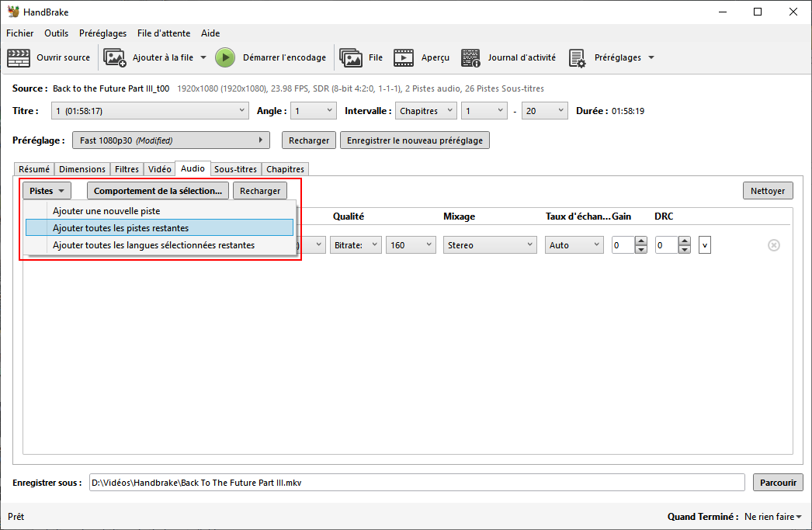Click the Parcourir button
The image size is (812, 530).
pyautogui.click(x=777, y=483)
